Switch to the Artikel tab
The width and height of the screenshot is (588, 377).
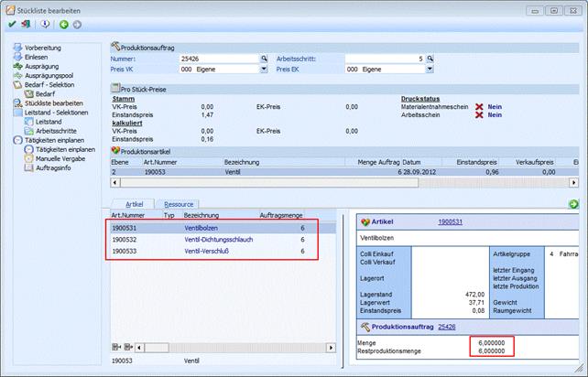tap(133, 204)
